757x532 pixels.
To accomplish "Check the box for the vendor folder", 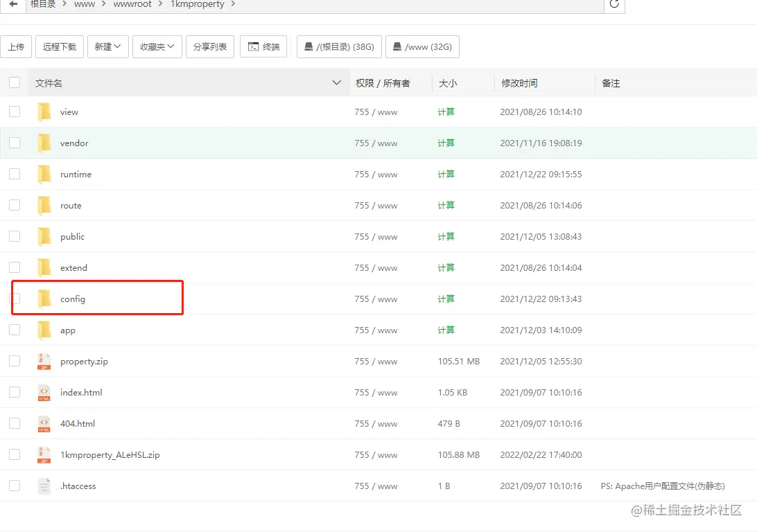I will [15, 143].
